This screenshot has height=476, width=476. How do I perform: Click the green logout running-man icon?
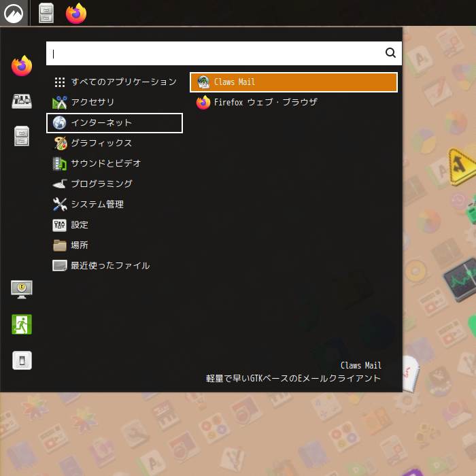tap(22, 324)
